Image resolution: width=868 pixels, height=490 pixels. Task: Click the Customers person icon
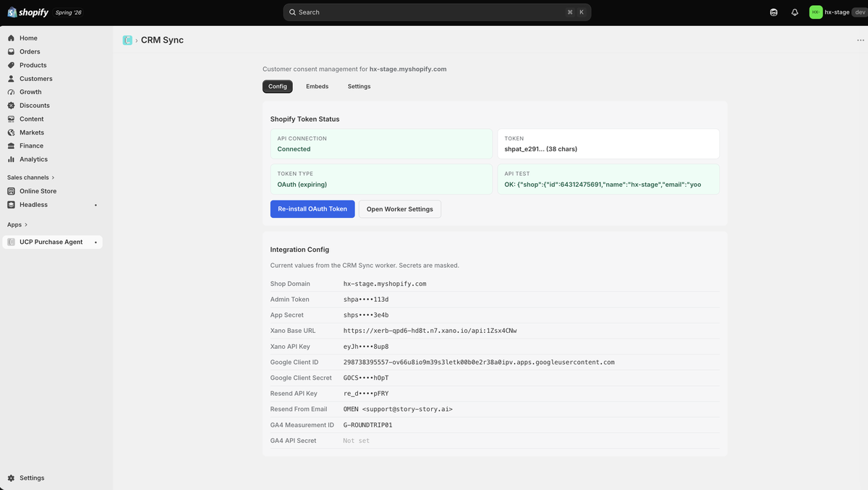(x=11, y=78)
